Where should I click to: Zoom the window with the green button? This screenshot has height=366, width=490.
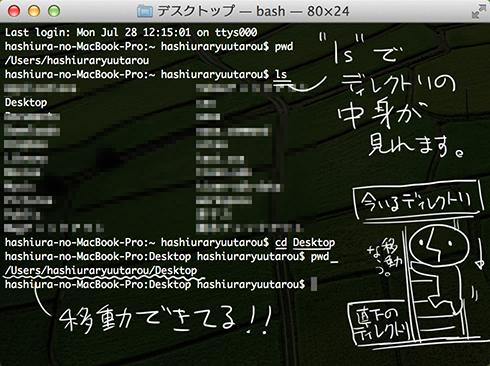[54, 11]
